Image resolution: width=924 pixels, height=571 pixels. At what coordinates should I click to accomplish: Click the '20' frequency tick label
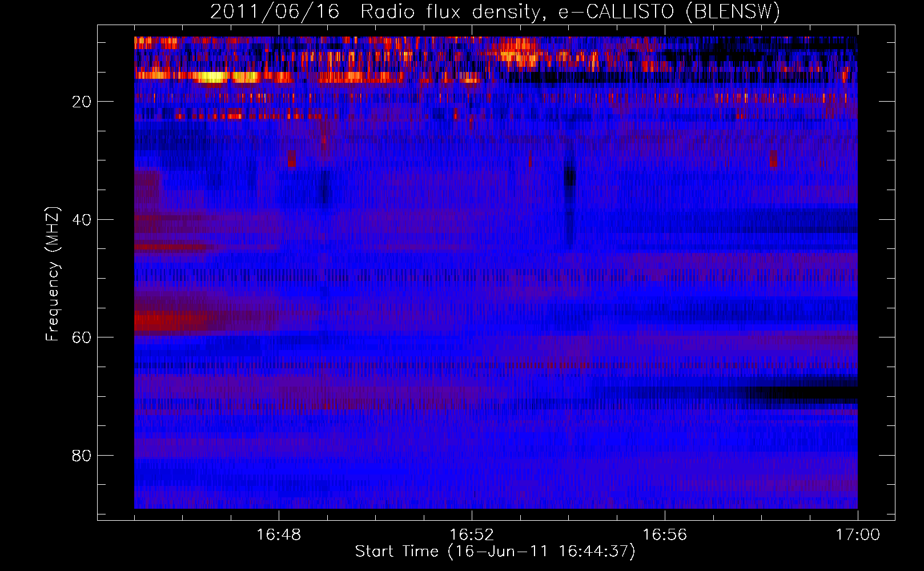pos(82,102)
